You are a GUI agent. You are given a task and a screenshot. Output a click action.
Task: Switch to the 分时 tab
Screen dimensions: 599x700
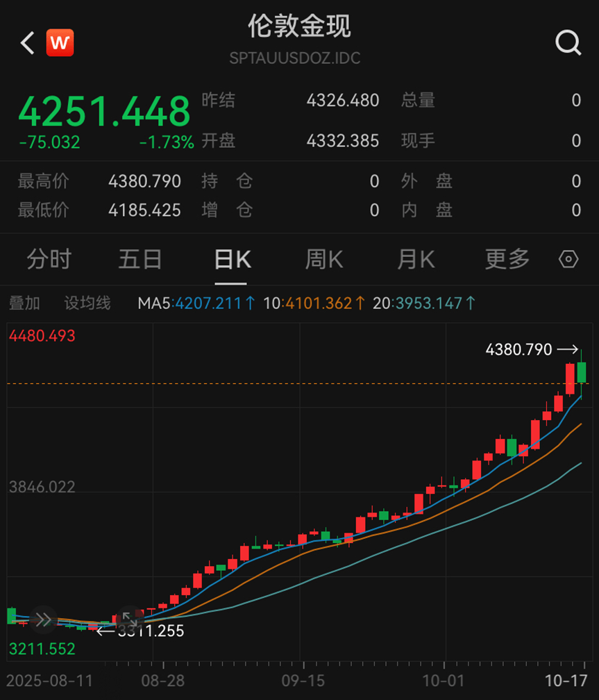point(49,260)
